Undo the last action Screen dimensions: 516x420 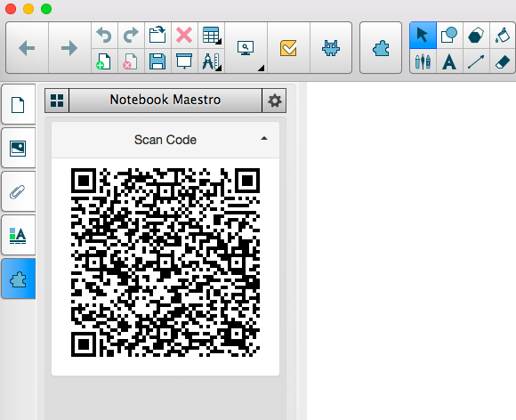[104, 35]
